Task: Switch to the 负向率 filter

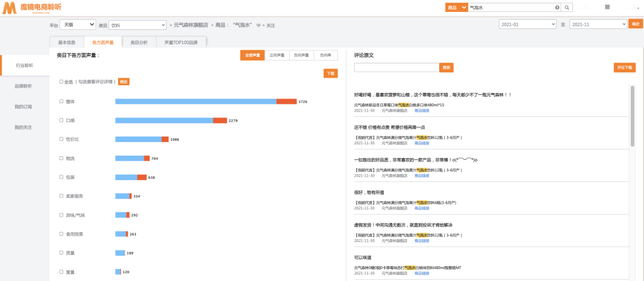Action: pyautogui.click(x=326, y=55)
